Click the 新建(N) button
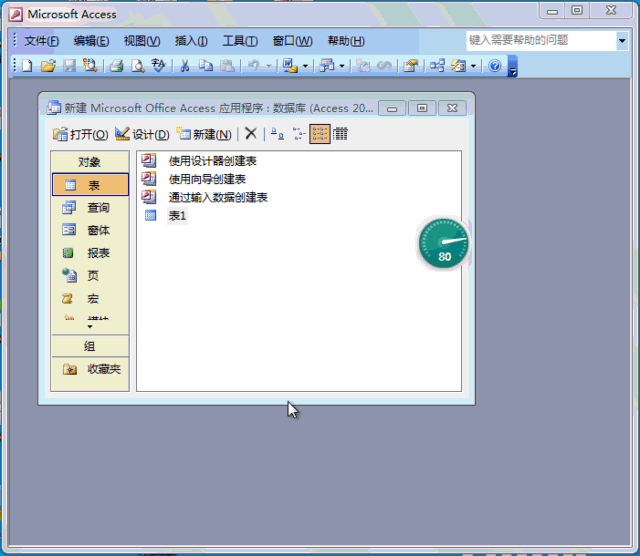Viewport: 640px width, 556px height. point(204,134)
